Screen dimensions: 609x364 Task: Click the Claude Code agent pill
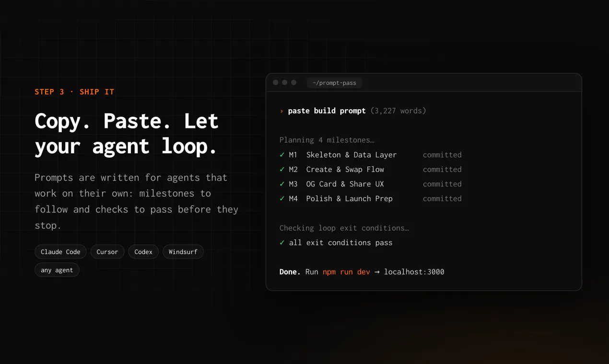[x=60, y=252]
